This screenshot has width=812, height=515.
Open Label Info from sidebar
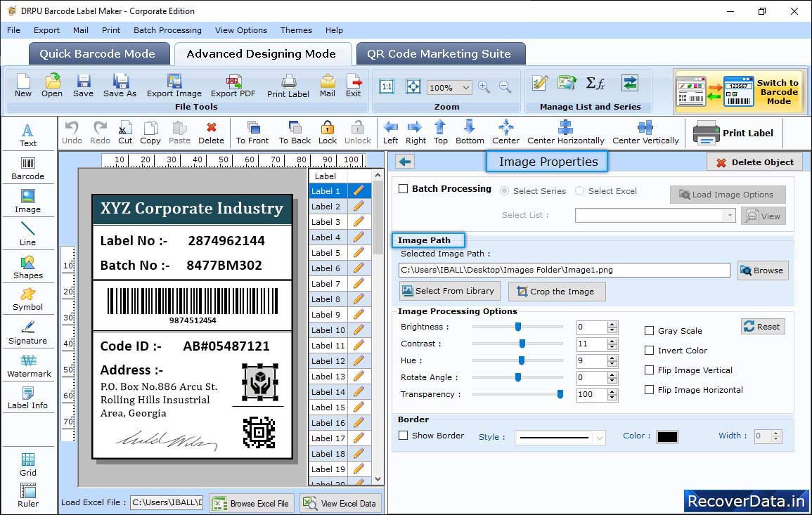(x=28, y=398)
